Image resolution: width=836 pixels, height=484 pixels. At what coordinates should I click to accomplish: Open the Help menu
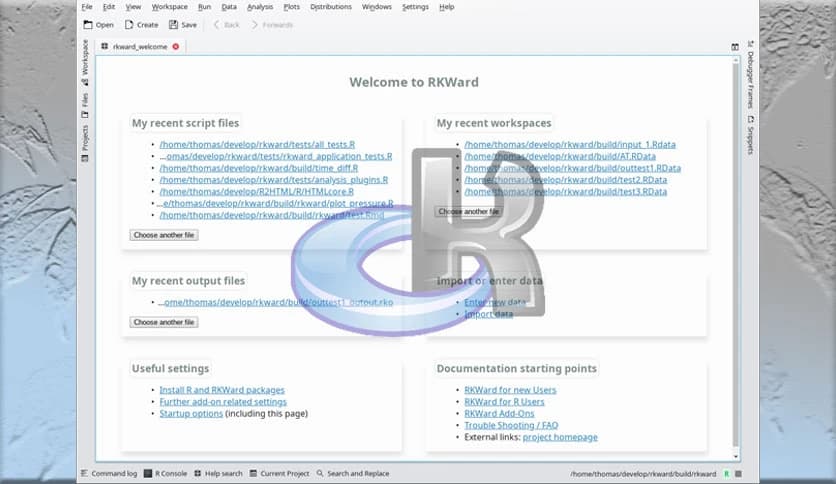(447, 7)
